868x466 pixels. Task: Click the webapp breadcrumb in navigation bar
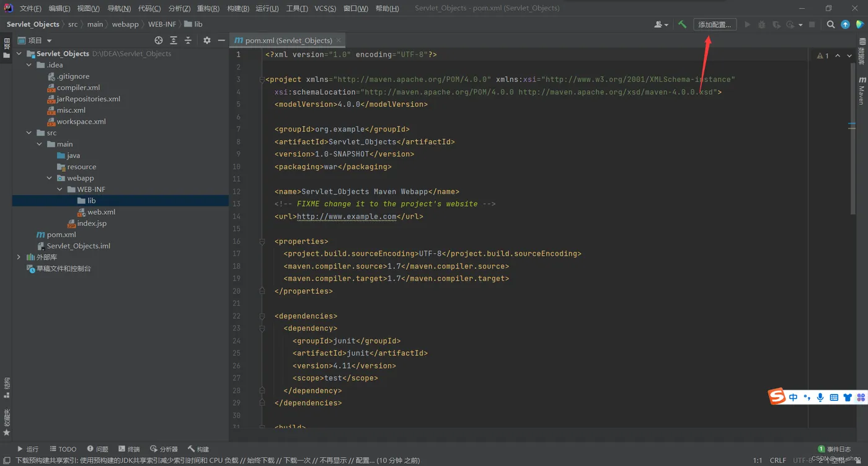tap(125, 24)
